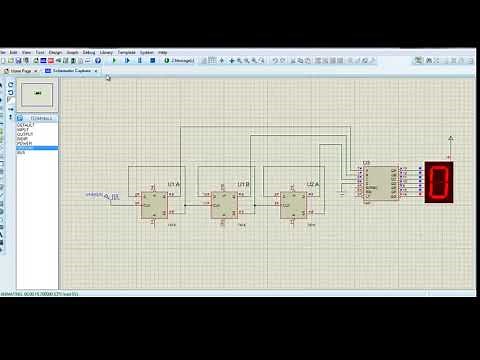Close the Schematic Capture tab
This screenshot has height=360, width=480.
[96, 71]
